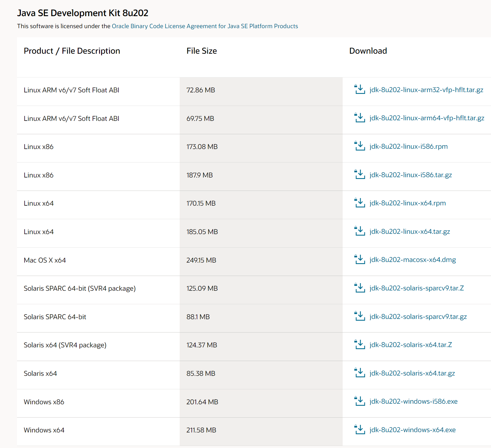The image size is (491, 448).
Task: Download jdk-8u202-solaris-x64.tar.Z file link
Action: [x=410, y=345]
